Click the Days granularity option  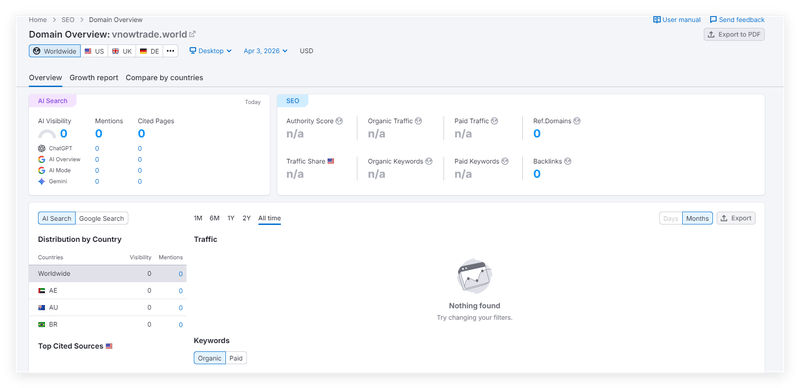pyautogui.click(x=670, y=219)
